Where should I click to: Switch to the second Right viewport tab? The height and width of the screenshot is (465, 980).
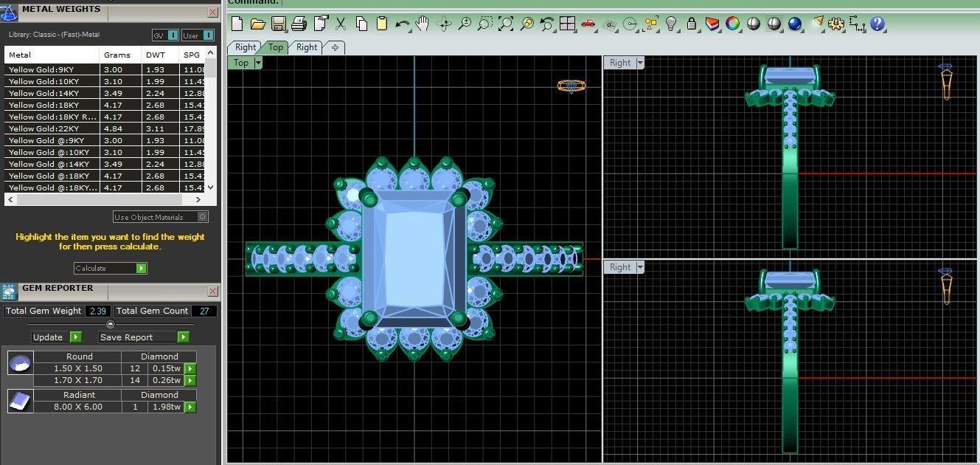click(x=306, y=46)
